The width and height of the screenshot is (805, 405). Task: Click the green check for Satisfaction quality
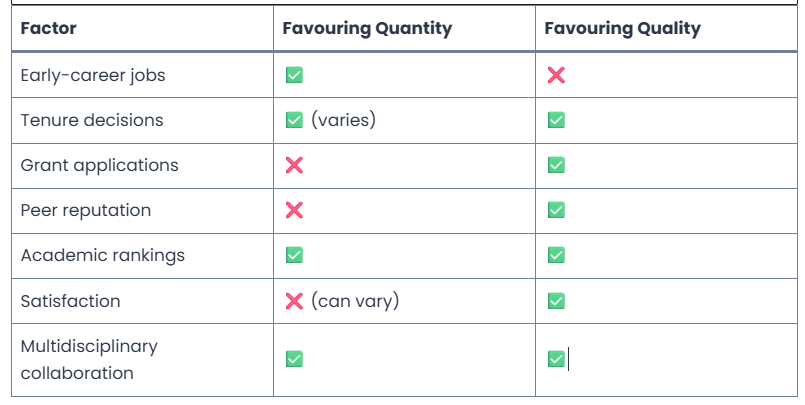[556, 300]
